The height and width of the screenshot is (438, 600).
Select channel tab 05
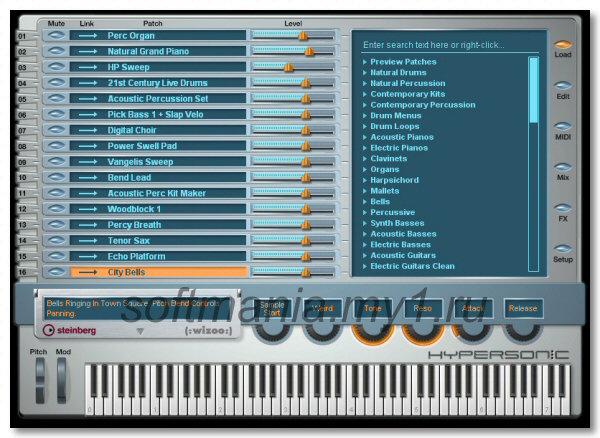[x=25, y=99]
